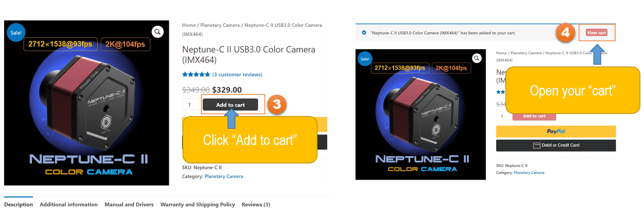Click the quantity input field

click(x=190, y=104)
